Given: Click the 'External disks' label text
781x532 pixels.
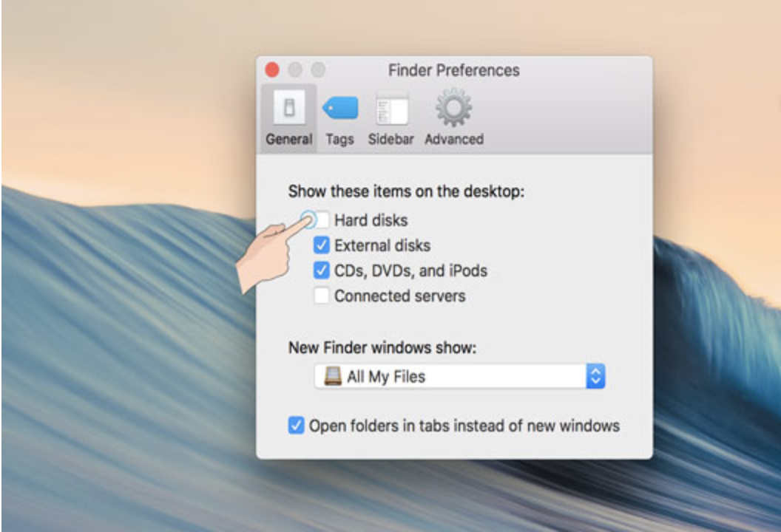Looking at the screenshot, I should [382, 245].
